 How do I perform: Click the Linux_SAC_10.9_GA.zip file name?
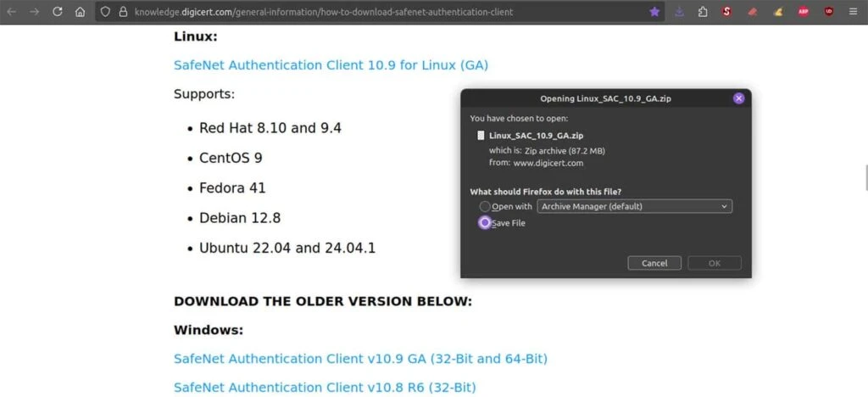click(537, 135)
